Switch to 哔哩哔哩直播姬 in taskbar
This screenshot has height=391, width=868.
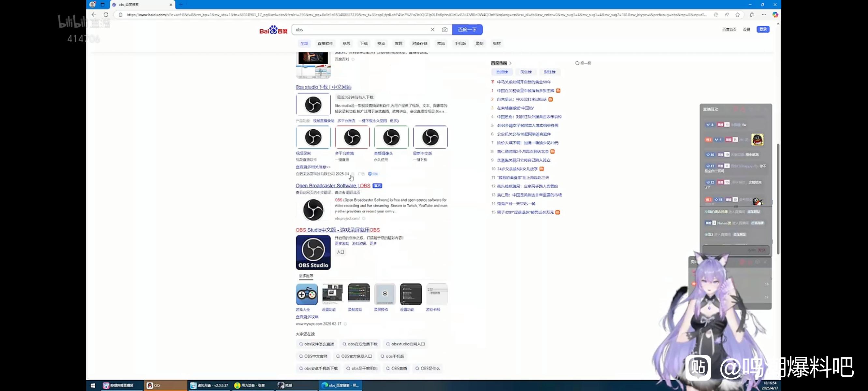[122, 385]
